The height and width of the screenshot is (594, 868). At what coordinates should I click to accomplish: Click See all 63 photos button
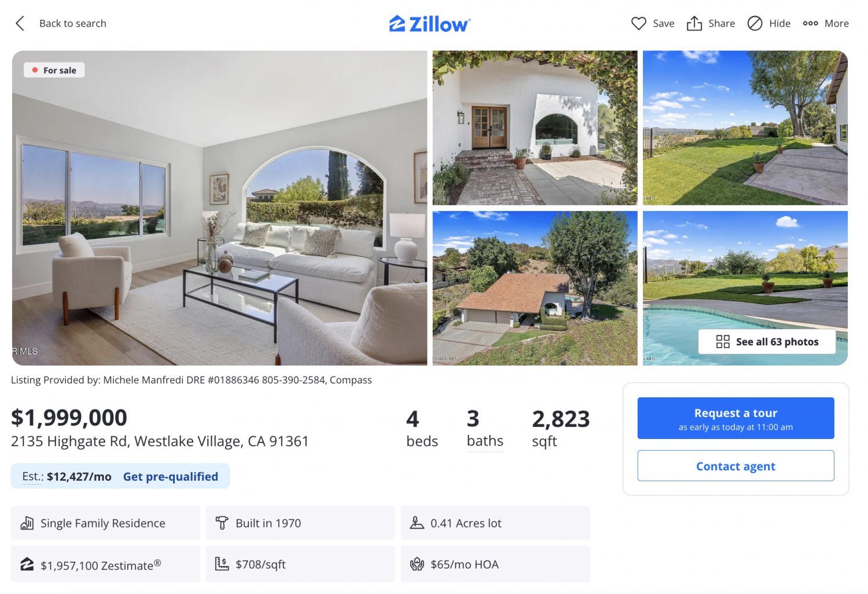(x=767, y=342)
